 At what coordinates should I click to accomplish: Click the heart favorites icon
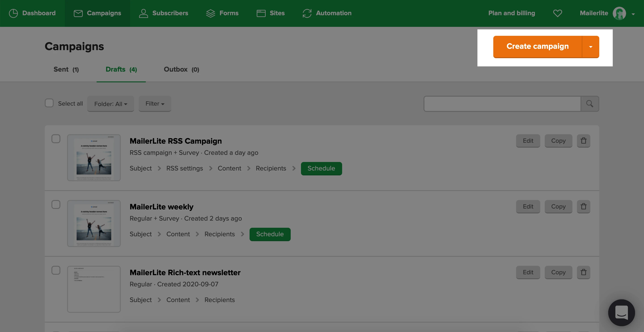tap(557, 13)
